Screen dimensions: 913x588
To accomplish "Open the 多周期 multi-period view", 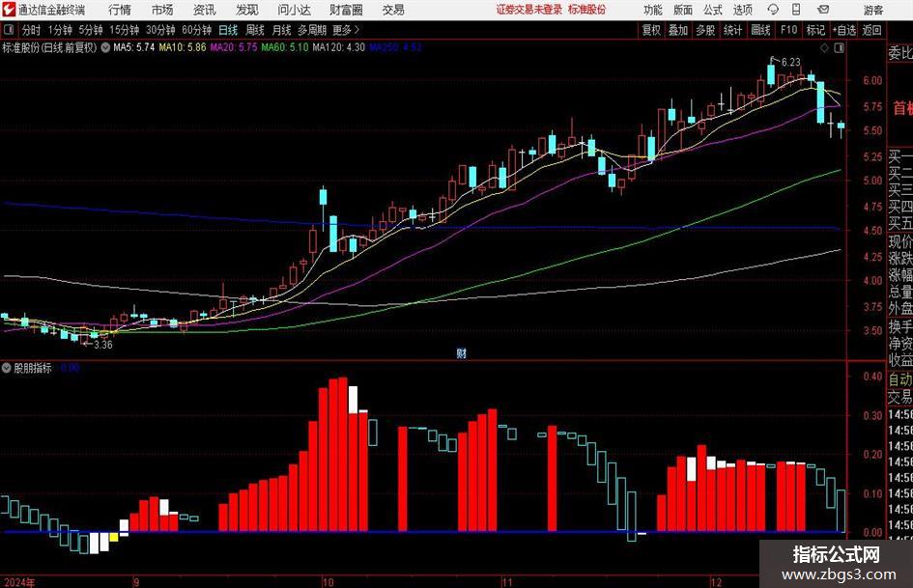I will (x=311, y=30).
